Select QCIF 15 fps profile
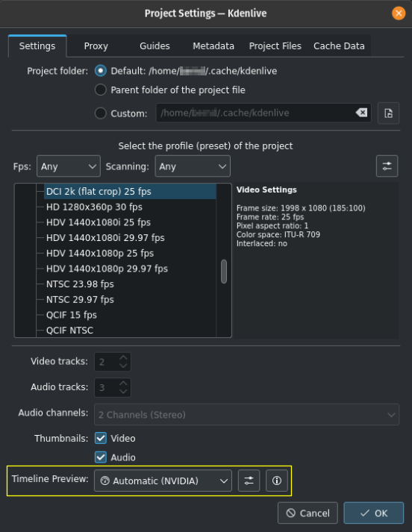 (130, 315)
